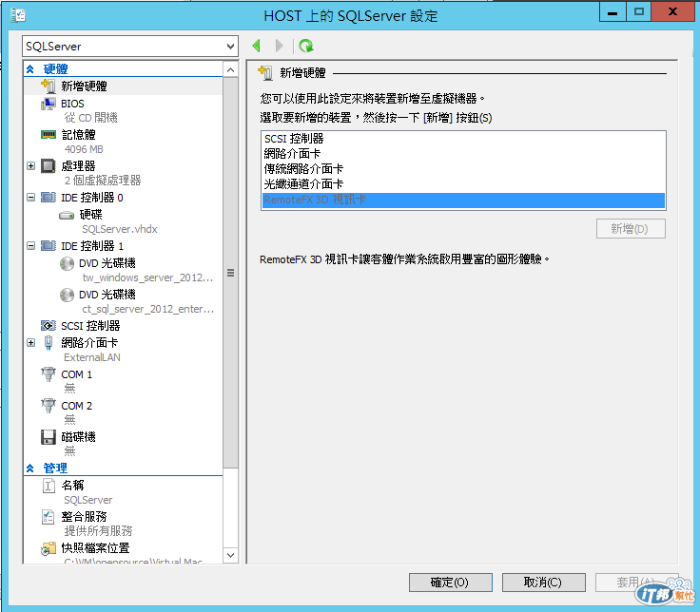Viewport: 700px width, 612px height.
Task: Click the 確定(O) OK button
Action: point(451,583)
